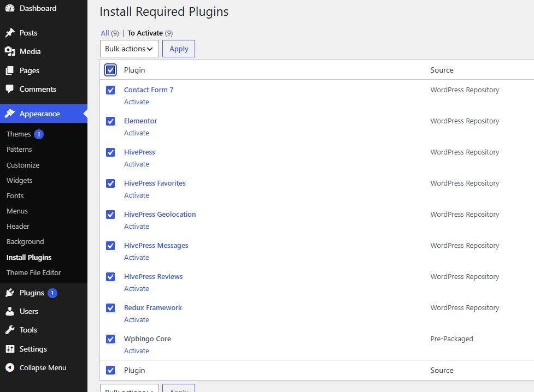Click the Collapse Menu arrow icon
Viewport: 534px width, 392px height.
pos(10,367)
